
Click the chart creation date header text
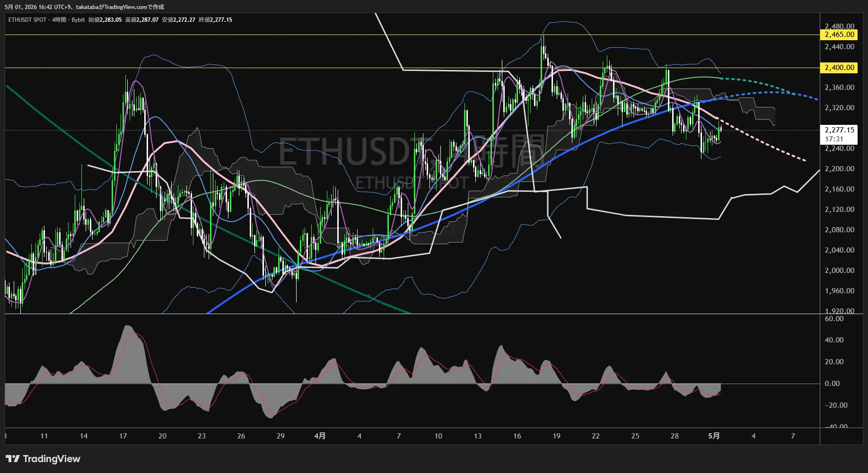(x=85, y=7)
